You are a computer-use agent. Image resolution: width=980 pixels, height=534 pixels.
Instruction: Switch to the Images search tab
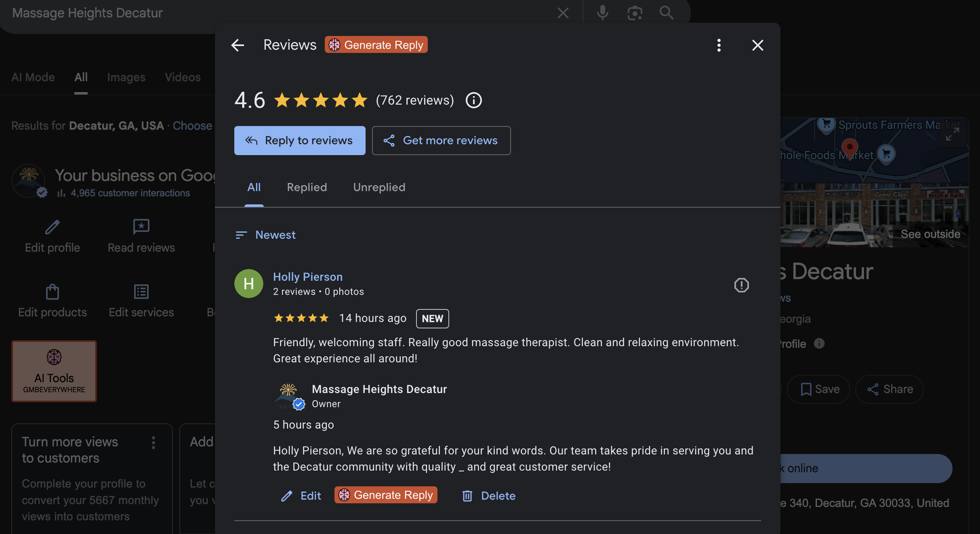click(x=126, y=77)
